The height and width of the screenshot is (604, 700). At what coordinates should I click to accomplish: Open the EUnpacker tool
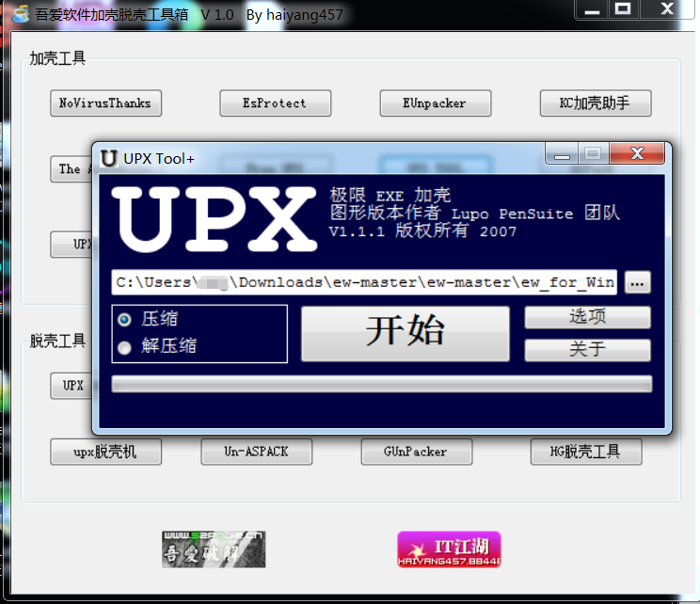point(436,103)
